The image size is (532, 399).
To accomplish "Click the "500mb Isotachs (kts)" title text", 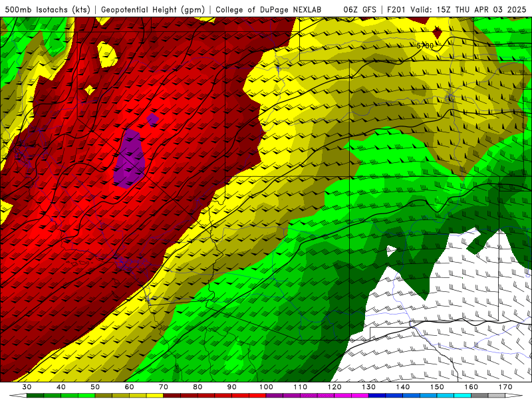I will [x=47, y=9].
